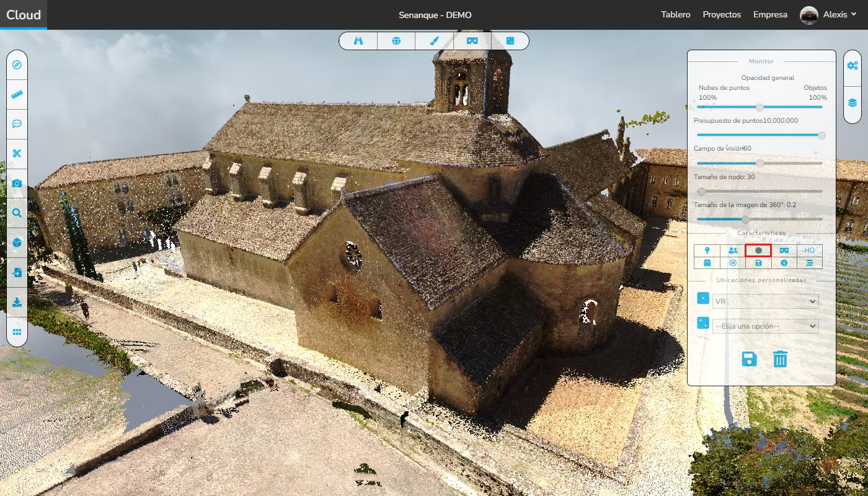
Task: Toggle the lightbulb lighting feature
Action: 707,250
